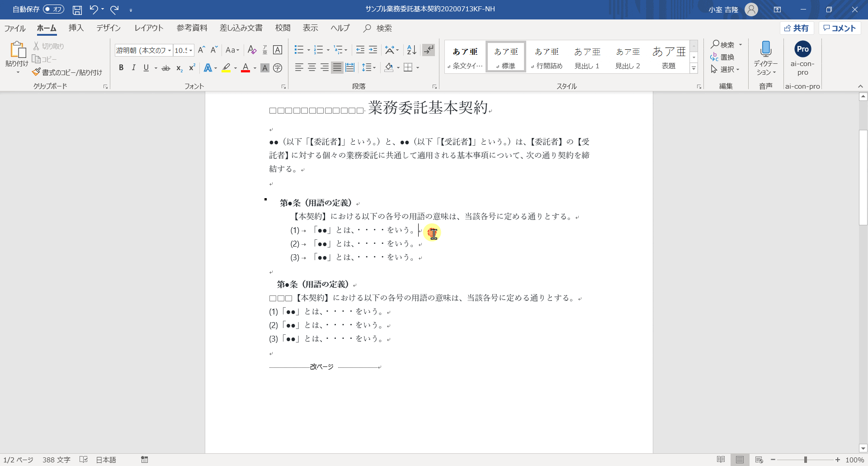Click the Undo arrow icon
The width and height of the screenshot is (868, 466).
[x=94, y=10]
